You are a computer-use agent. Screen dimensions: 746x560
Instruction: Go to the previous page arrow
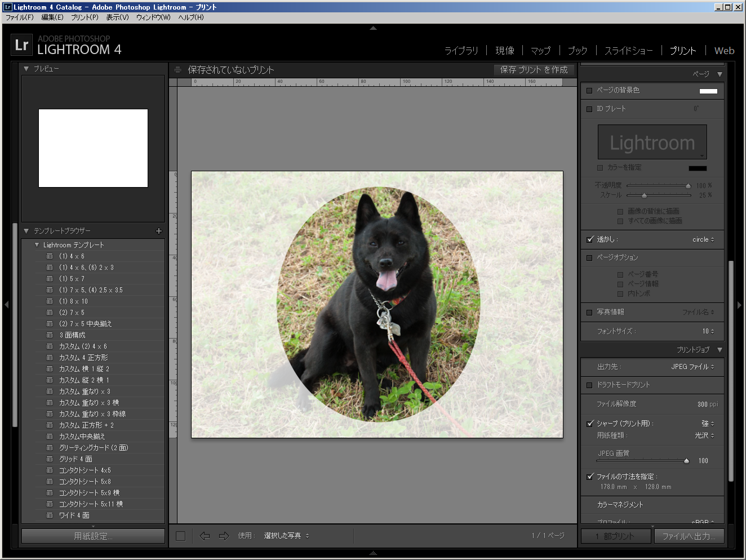(205, 536)
